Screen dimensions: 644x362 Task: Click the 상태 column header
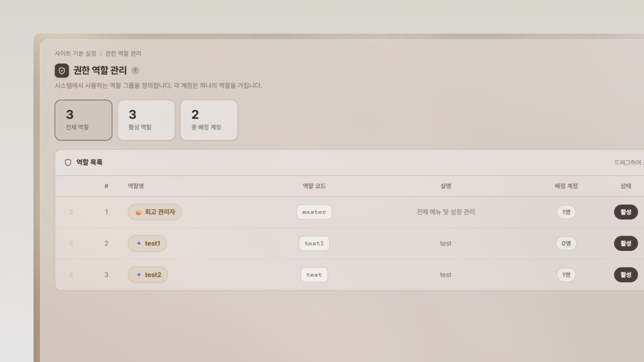tap(626, 186)
